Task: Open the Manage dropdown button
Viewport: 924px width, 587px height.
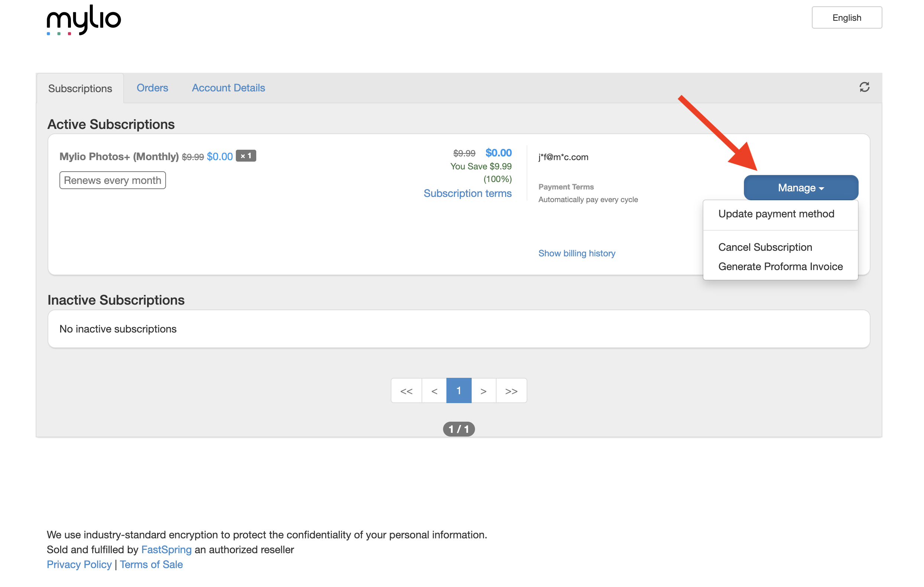Action: coord(800,188)
